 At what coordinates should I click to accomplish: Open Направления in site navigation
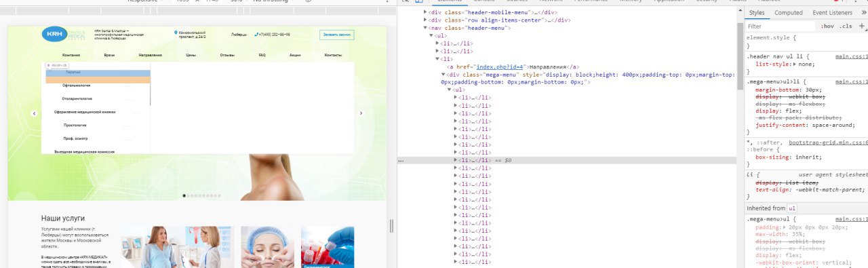pos(150,54)
